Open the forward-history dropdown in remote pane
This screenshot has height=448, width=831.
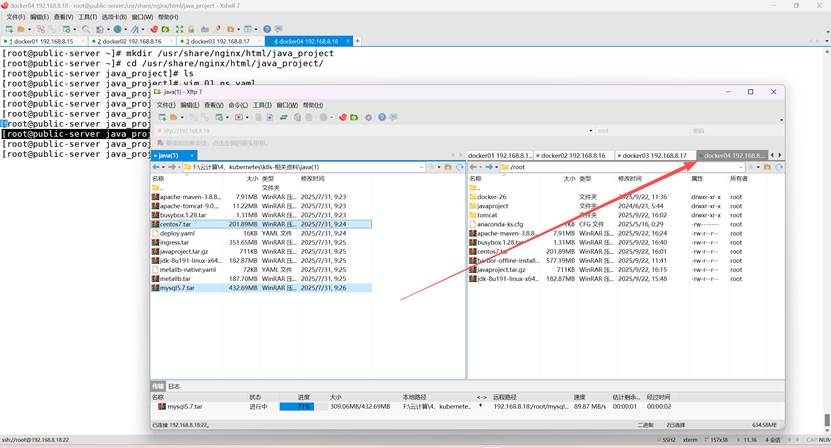click(497, 168)
